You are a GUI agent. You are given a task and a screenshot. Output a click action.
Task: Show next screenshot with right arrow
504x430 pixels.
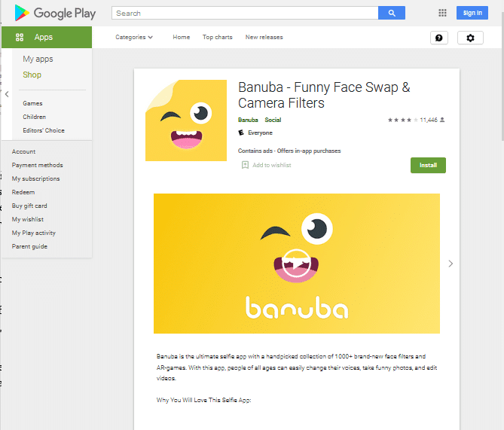[451, 264]
